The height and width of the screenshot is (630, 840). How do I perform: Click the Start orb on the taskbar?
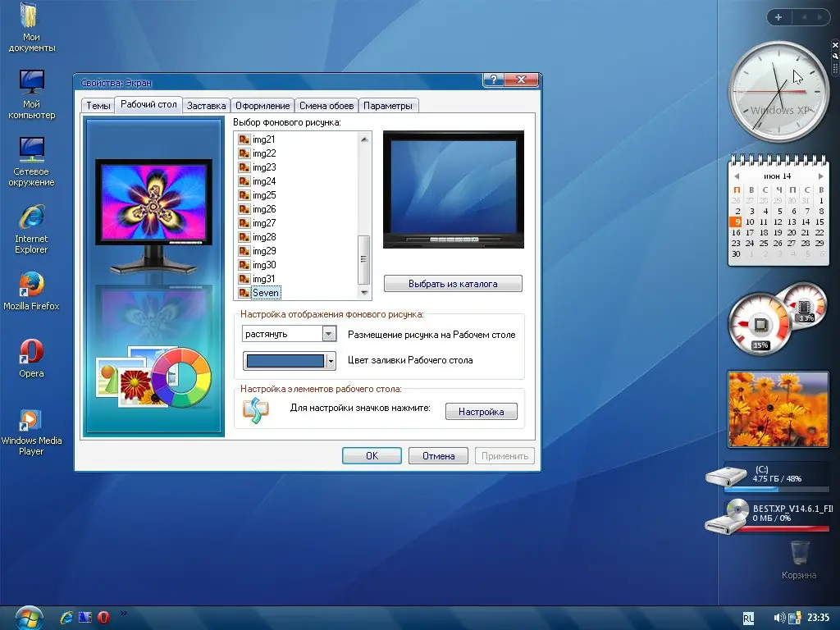click(x=29, y=618)
